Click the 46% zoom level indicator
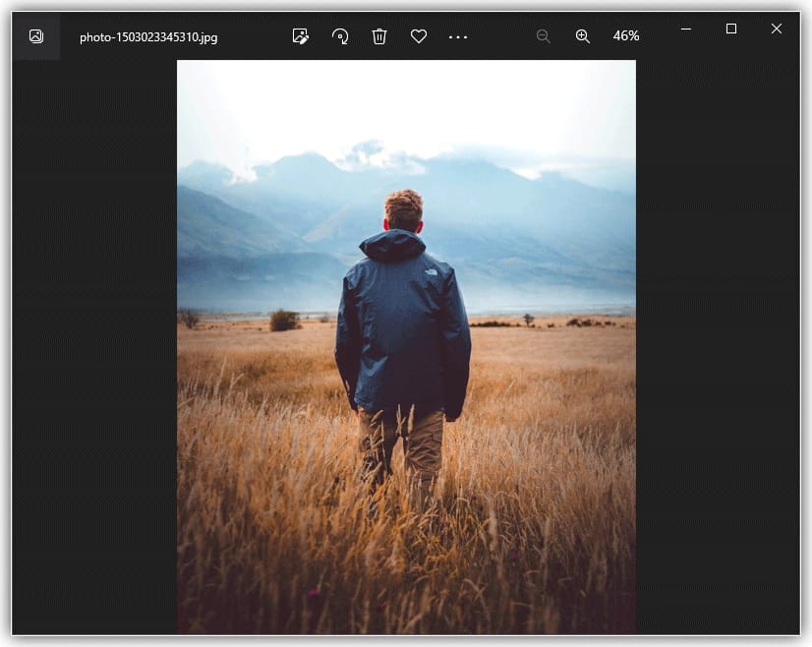The width and height of the screenshot is (812, 647). tap(626, 35)
